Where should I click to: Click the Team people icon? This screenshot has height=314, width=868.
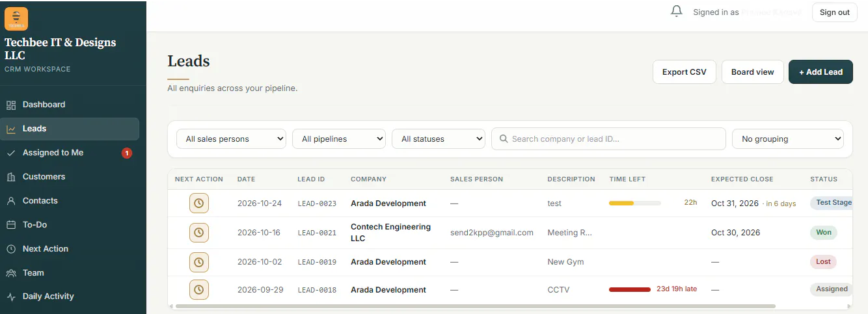coord(11,273)
